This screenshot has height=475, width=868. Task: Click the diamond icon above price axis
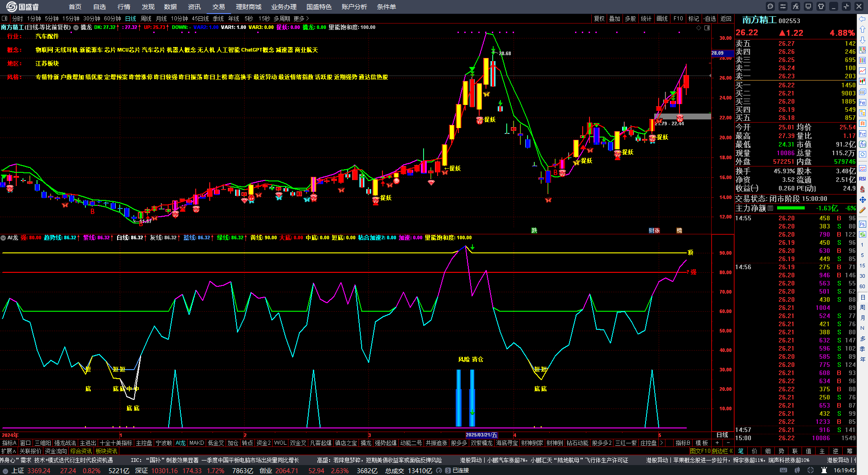coord(699,28)
